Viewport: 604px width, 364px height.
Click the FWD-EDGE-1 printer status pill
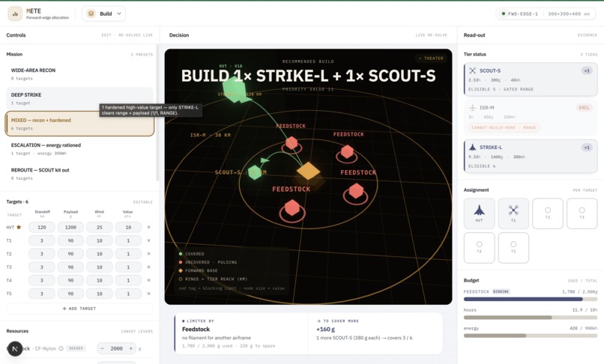pos(546,13)
